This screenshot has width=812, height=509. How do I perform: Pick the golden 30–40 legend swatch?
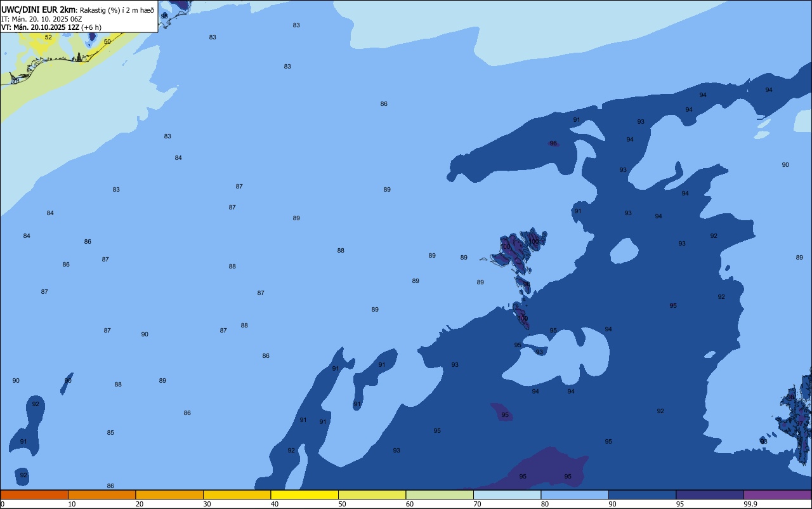click(237, 494)
